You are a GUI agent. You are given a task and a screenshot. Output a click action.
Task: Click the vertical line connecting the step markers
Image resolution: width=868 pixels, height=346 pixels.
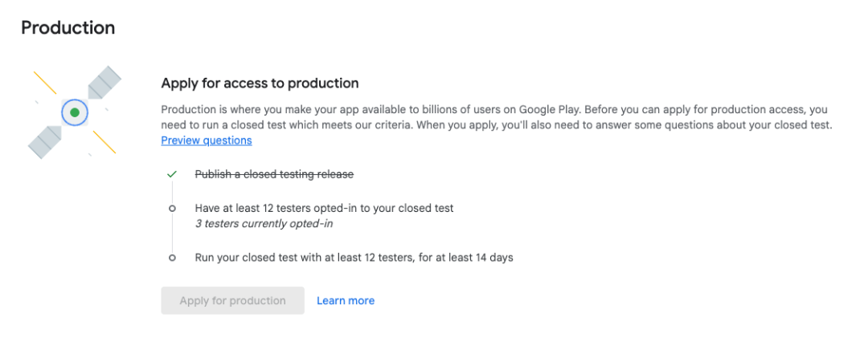(172, 233)
